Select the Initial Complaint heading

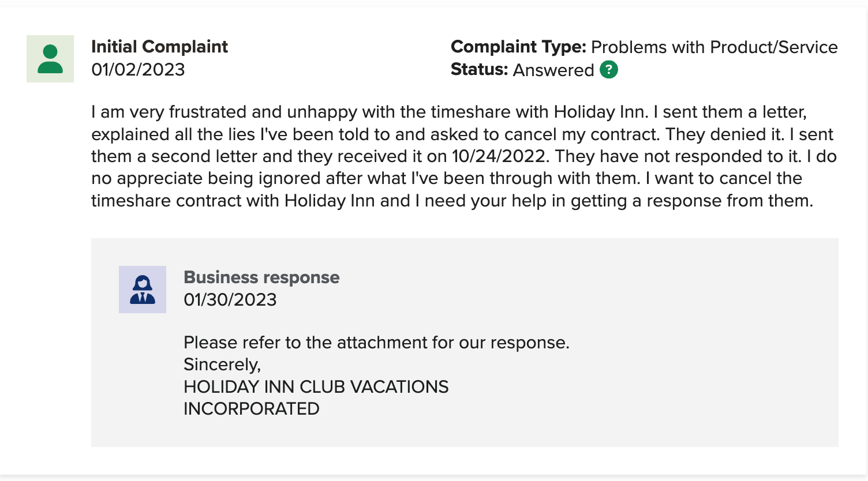pos(159,47)
